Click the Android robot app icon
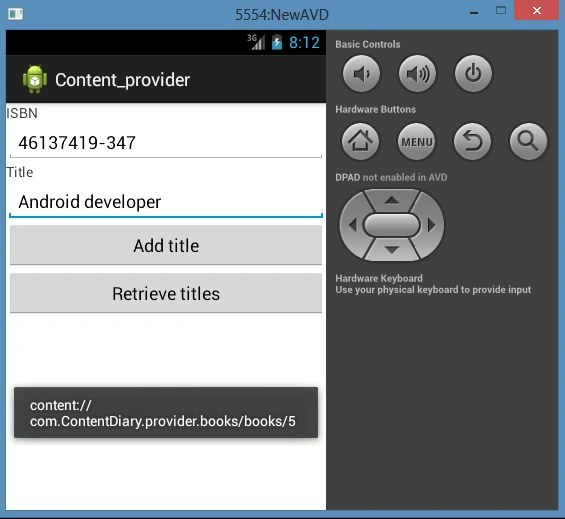The height and width of the screenshot is (519, 565). tap(35, 79)
